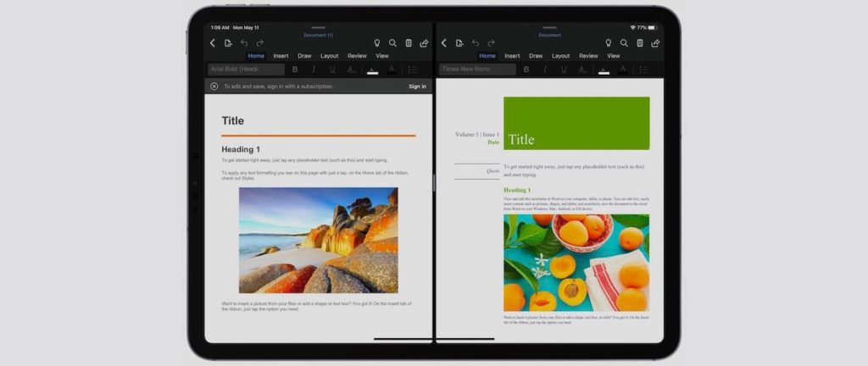Tap Sign in on the subscription banner

[417, 86]
